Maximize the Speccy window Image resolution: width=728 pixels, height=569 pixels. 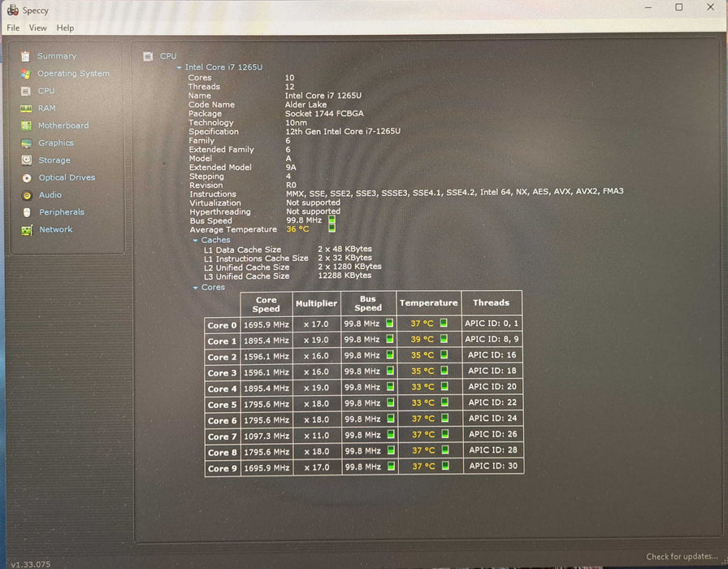678,7
